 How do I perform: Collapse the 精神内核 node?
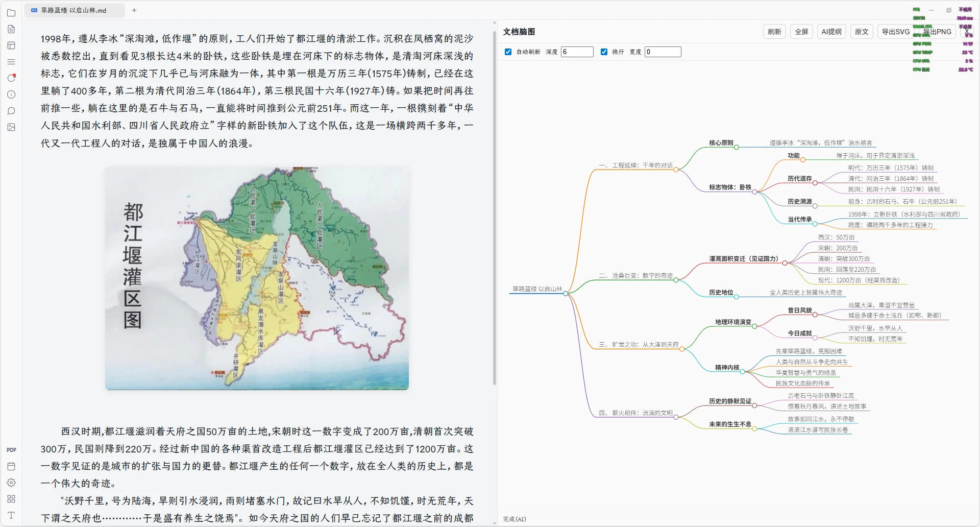click(742, 372)
